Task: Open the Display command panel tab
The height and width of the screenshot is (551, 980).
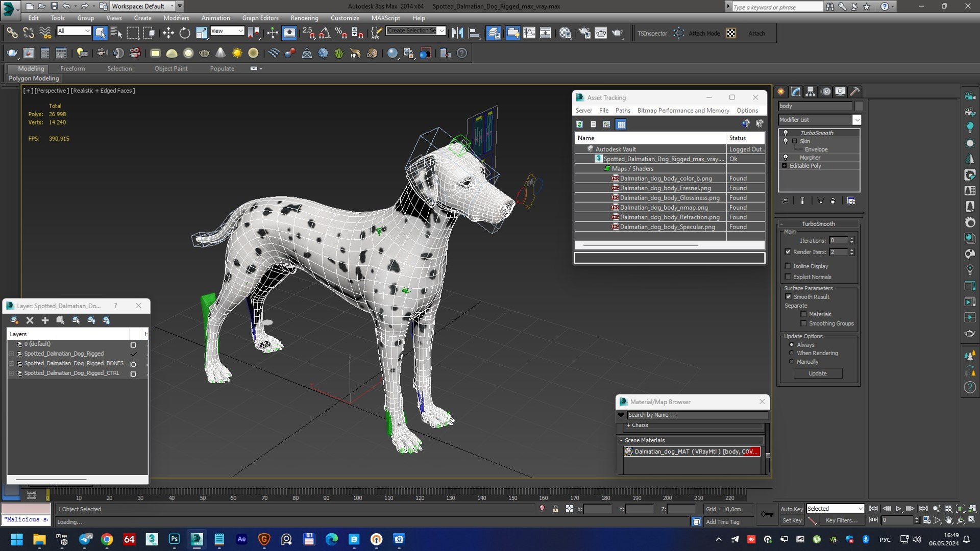Action: point(840,92)
